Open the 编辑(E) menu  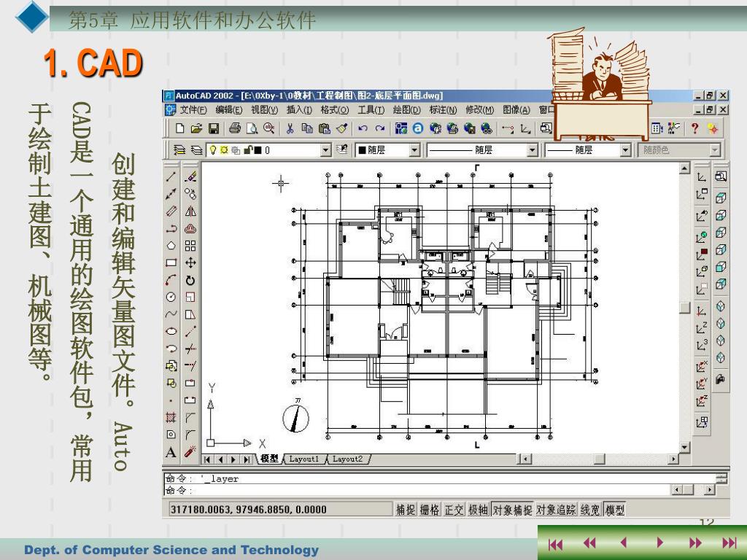click(228, 110)
